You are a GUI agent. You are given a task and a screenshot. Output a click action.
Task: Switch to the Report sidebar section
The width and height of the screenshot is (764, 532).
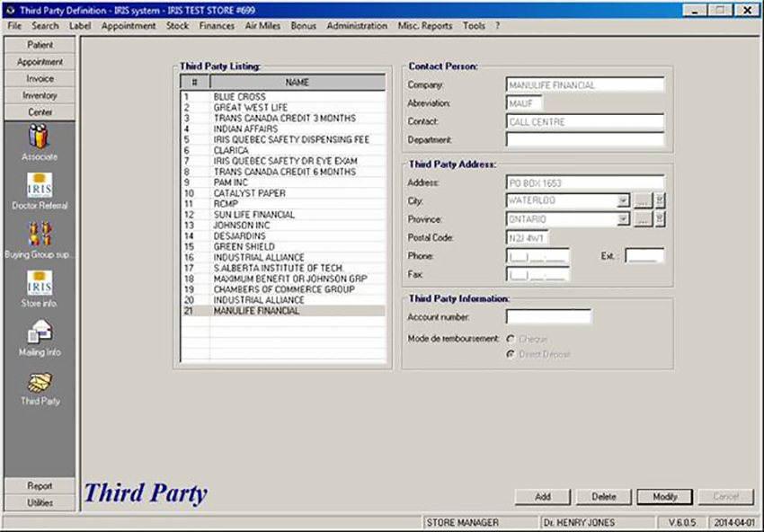(40, 485)
